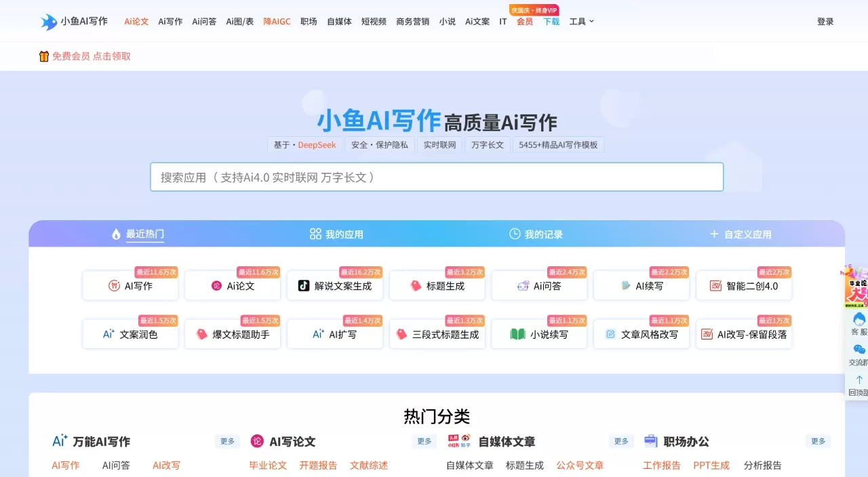Select the 文案润色 app card
The height and width of the screenshot is (477, 868).
(x=130, y=334)
